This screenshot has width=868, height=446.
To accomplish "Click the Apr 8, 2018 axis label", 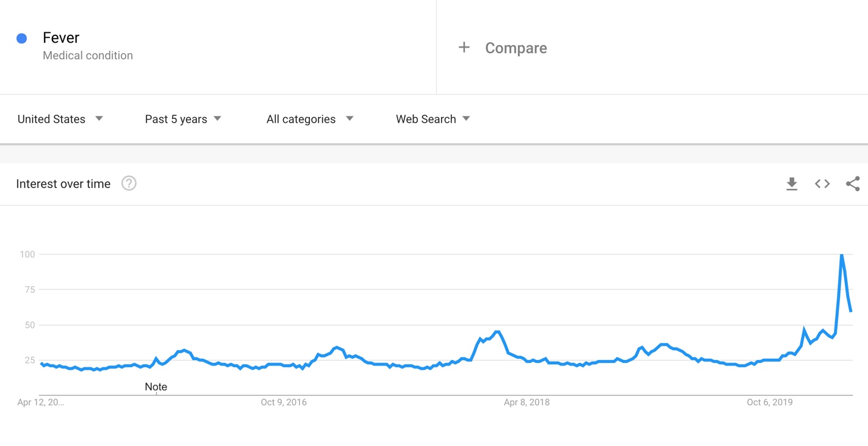I will pyautogui.click(x=527, y=402).
